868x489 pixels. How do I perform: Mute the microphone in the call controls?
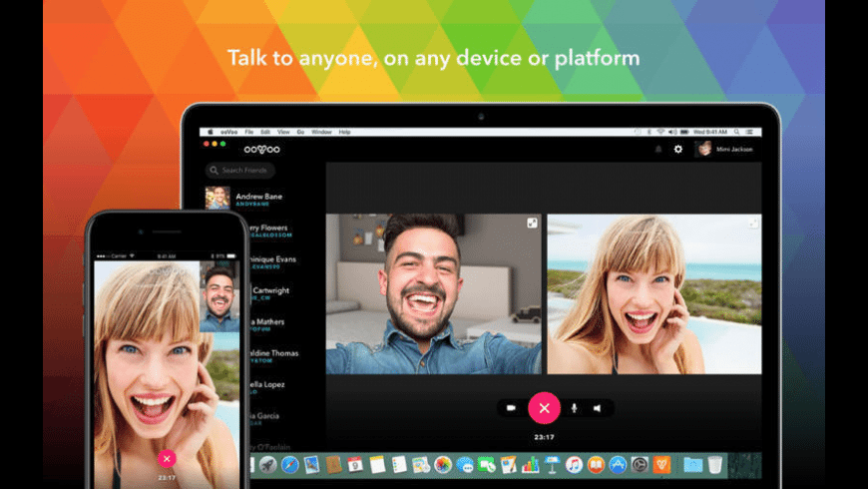[574, 408]
